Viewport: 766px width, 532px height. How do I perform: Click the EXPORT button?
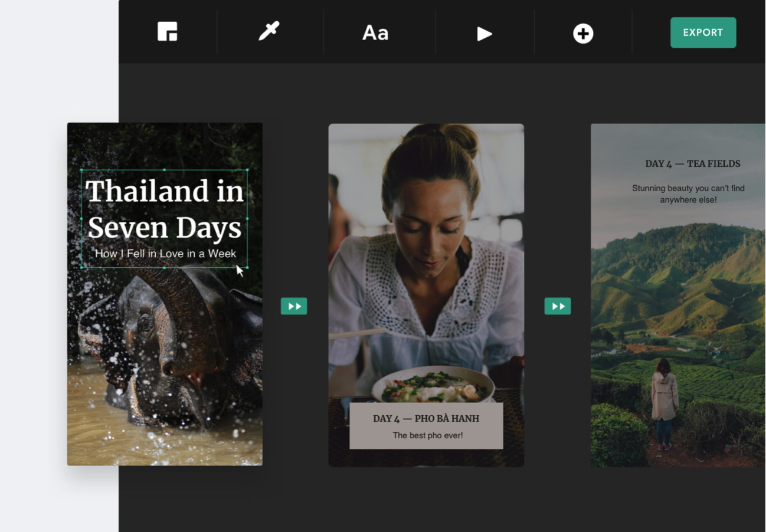[703, 32]
